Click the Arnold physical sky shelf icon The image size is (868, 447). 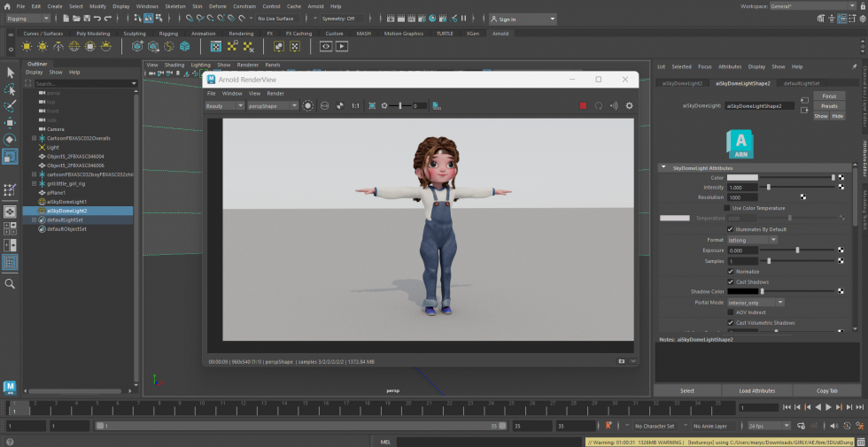pyautogui.click(x=105, y=46)
